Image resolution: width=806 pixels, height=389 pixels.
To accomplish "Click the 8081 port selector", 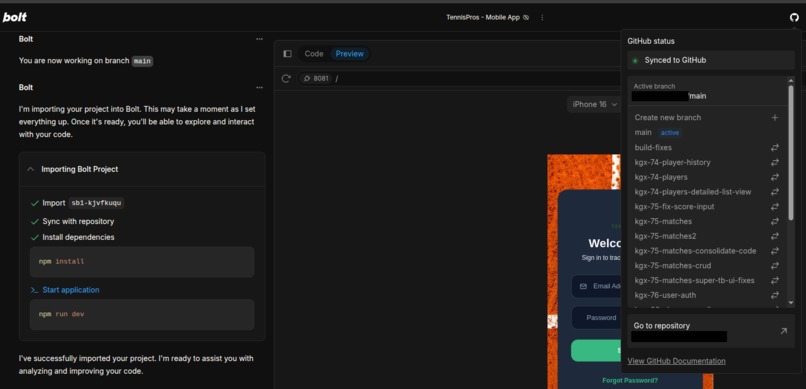I will click(315, 79).
